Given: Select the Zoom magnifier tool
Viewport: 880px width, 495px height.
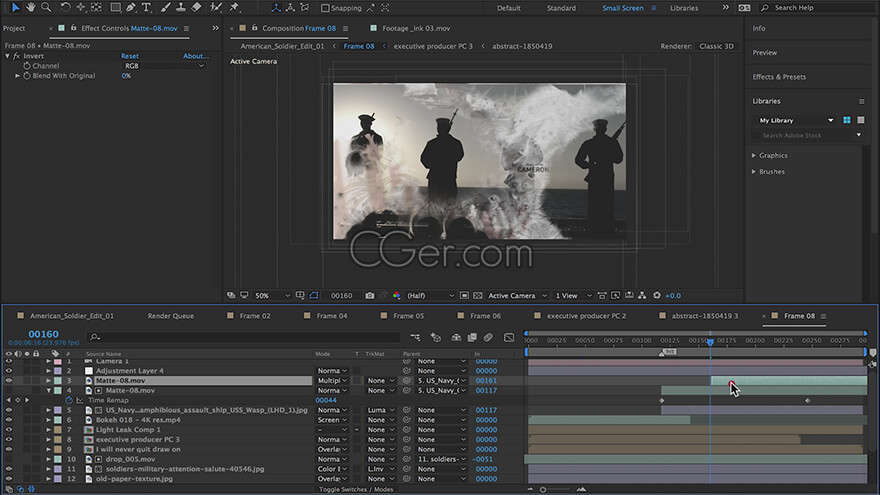Looking at the screenshot, I should tap(46, 7).
